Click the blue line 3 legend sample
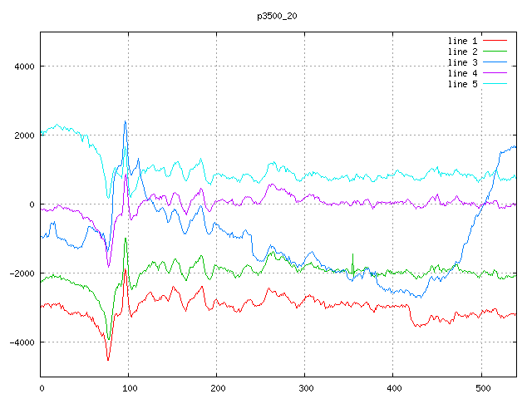532x399 pixels. 495,62
